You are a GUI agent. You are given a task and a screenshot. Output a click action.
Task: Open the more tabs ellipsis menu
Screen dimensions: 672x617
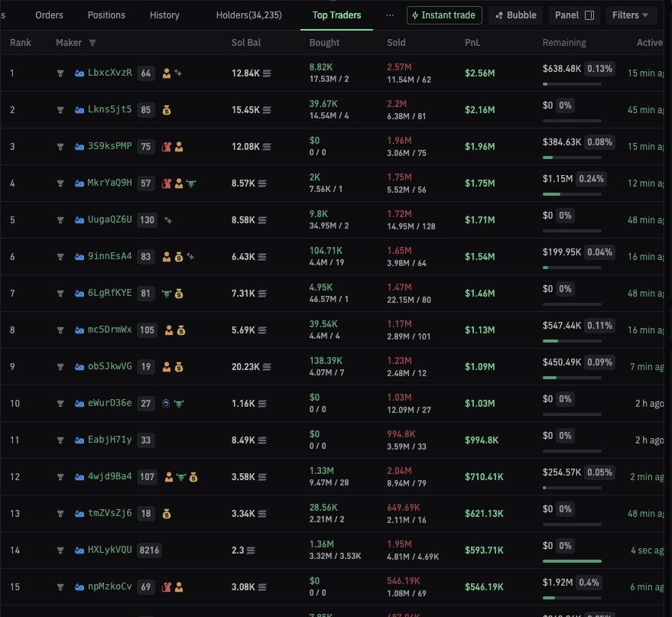(390, 15)
